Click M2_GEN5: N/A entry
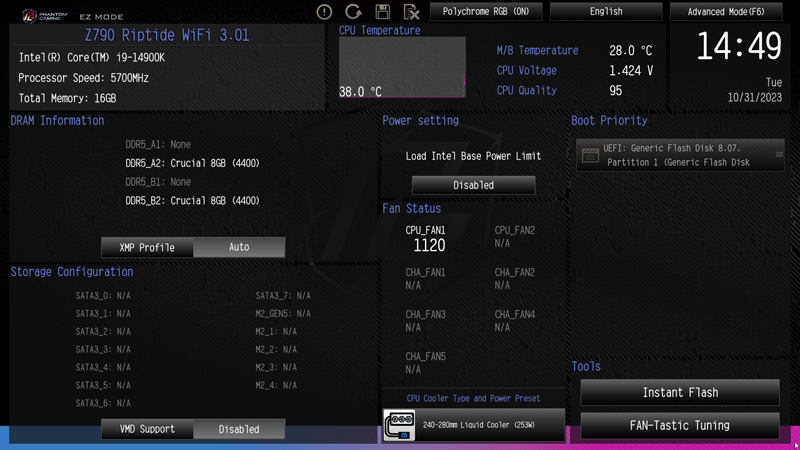 283,313
